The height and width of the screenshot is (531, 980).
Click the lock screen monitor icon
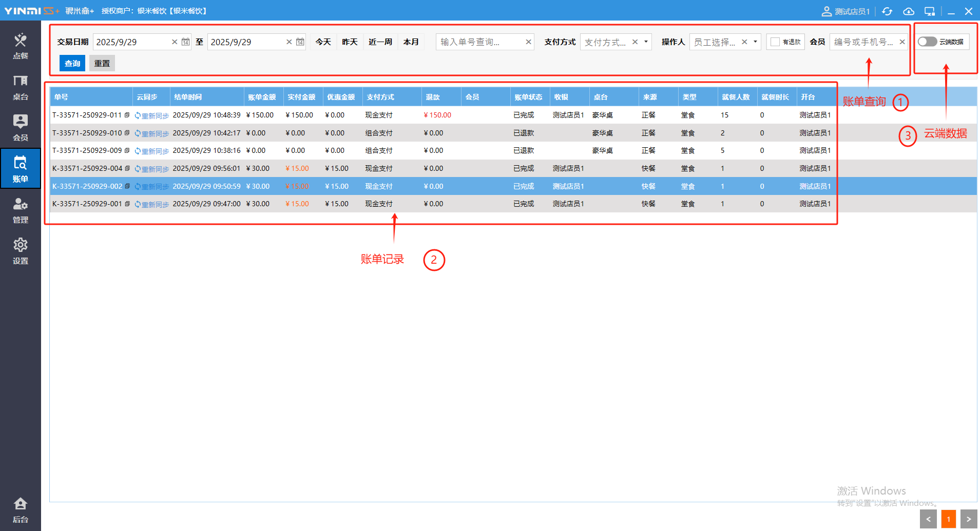(930, 11)
